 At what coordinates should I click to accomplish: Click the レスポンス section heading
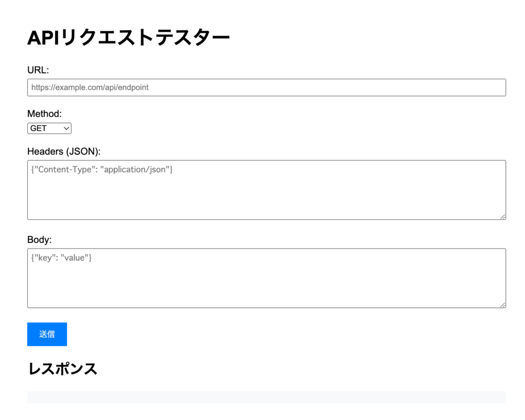click(63, 368)
